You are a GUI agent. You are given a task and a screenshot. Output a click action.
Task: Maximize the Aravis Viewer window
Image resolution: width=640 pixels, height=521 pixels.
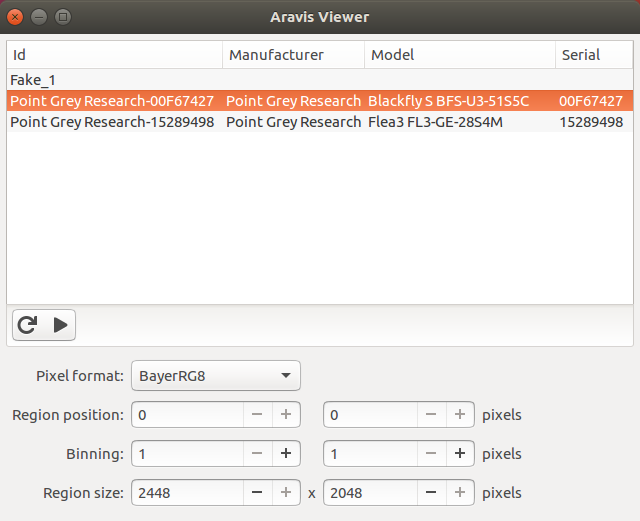63,17
